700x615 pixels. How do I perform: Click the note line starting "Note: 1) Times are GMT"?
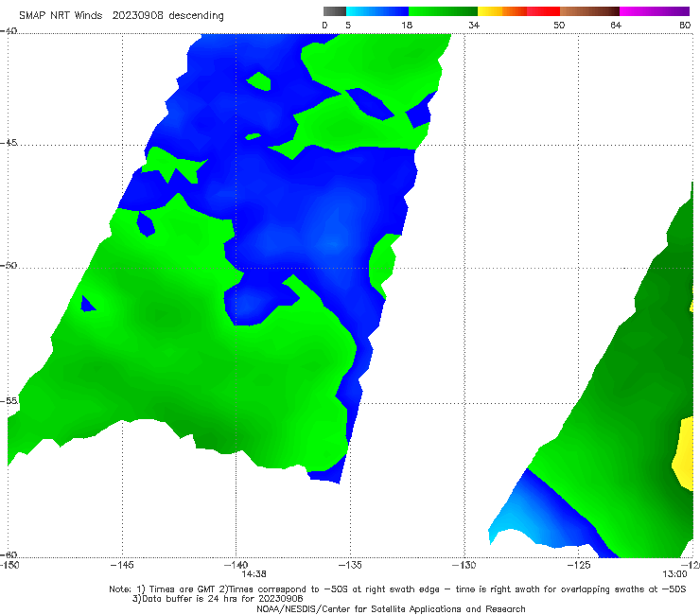coord(397,589)
